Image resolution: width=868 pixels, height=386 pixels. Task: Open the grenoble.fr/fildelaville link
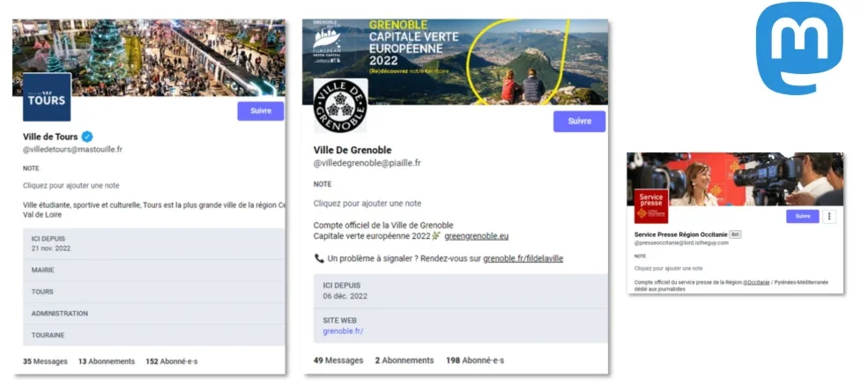(523, 258)
